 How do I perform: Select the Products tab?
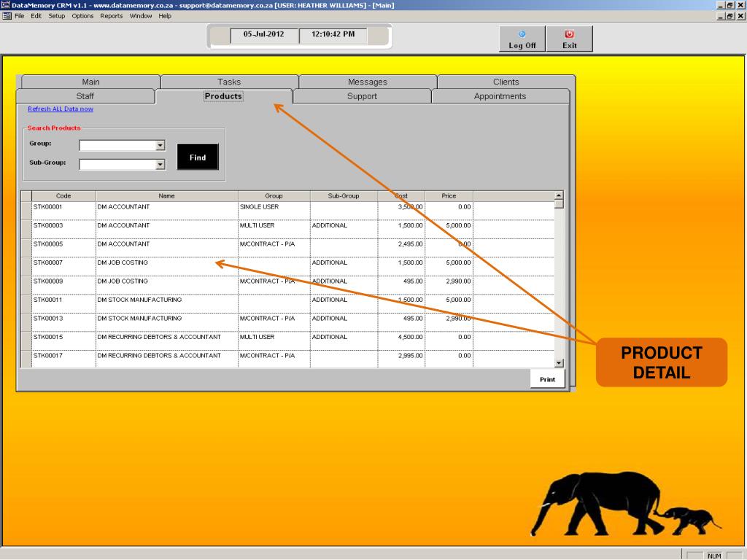pos(223,96)
